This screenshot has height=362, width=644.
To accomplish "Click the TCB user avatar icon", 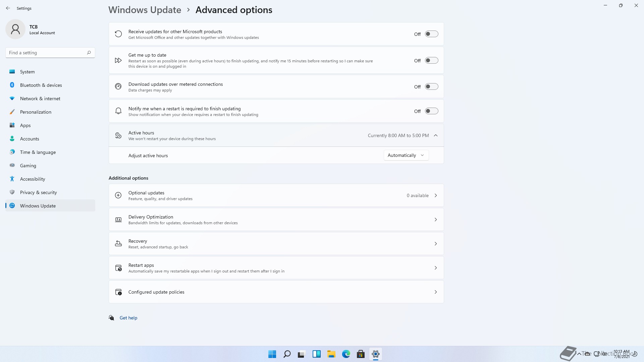I will click(15, 29).
